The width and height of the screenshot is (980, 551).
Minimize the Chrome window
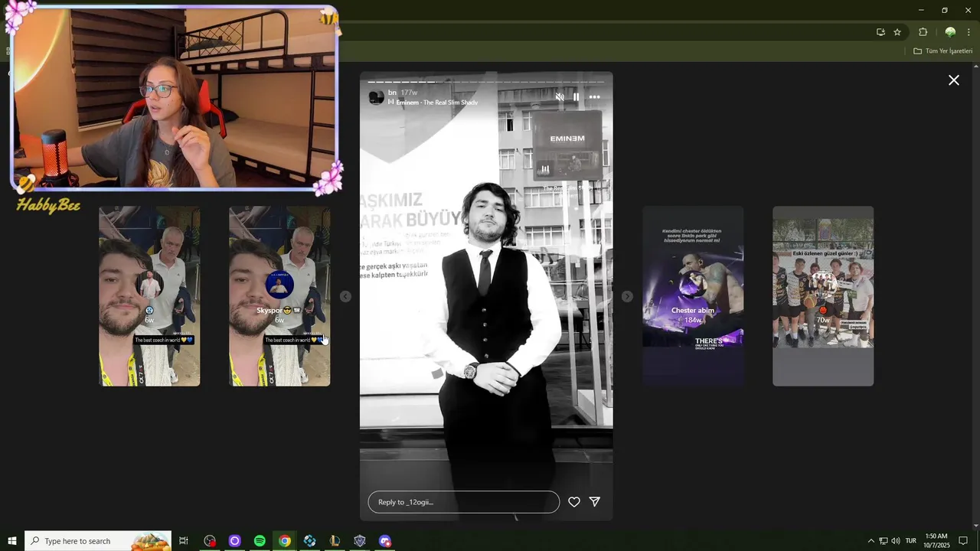921,10
